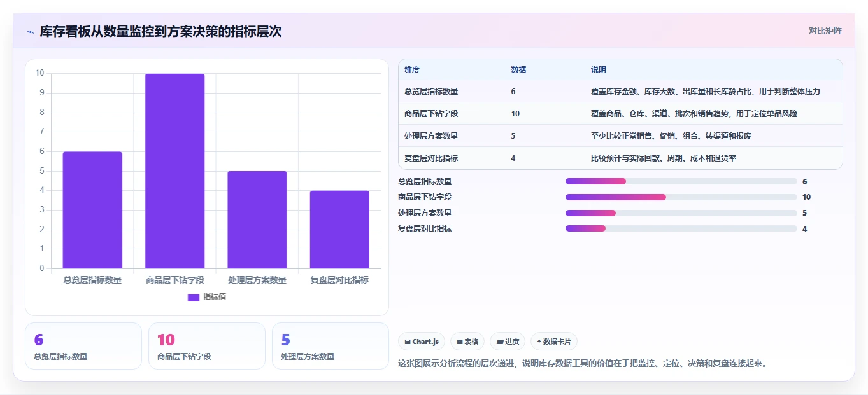This screenshot has height=395, width=868.
Task: Click the 总览层指标数量 progress bar
Action: [x=681, y=181]
